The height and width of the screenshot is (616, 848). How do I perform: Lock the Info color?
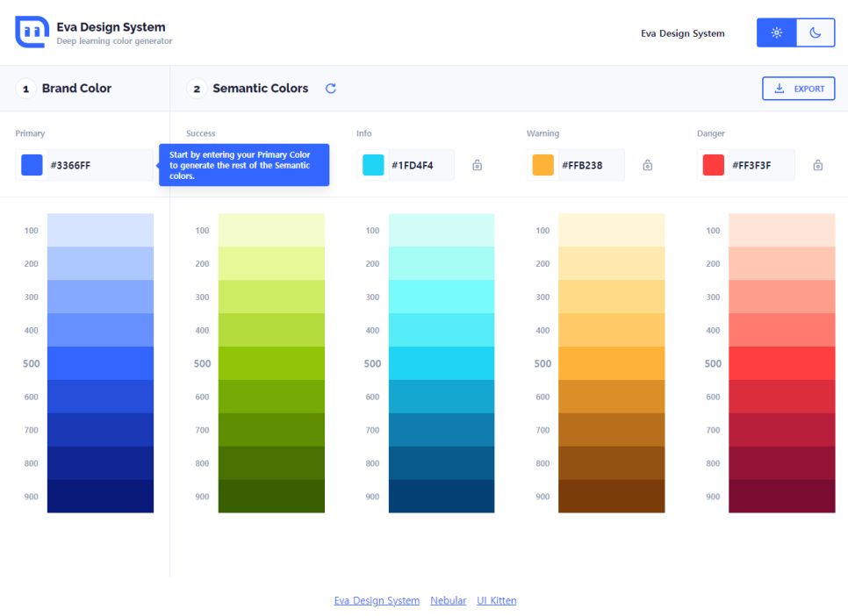pos(477,165)
